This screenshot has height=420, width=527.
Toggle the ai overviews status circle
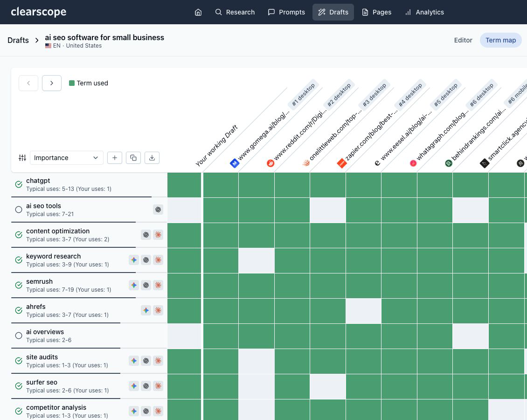(x=19, y=336)
